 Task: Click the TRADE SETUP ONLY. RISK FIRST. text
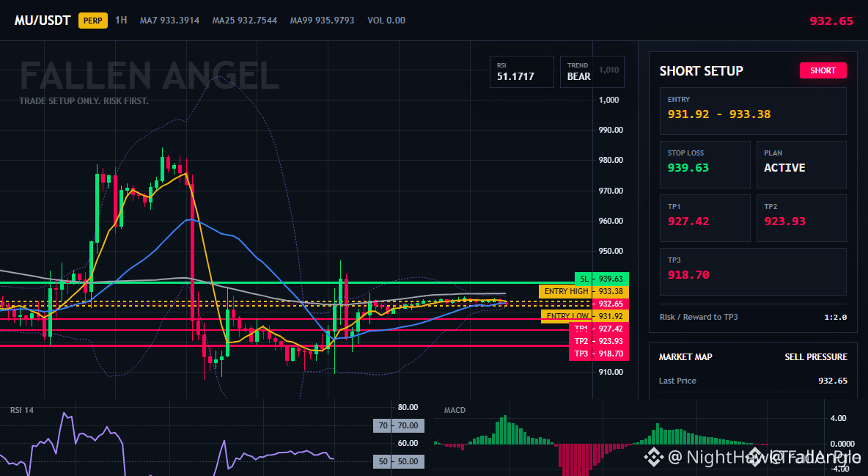pyautogui.click(x=84, y=101)
